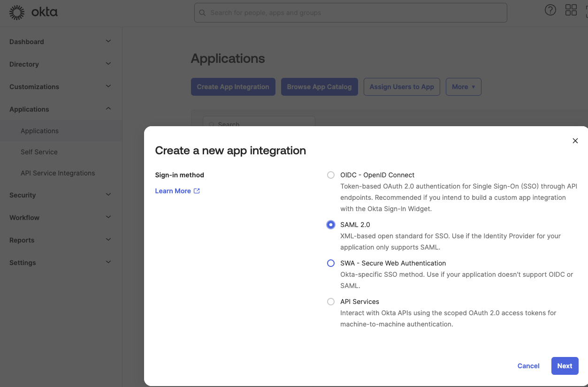
Task: Click the Applications page heading
Action: tap(228, 59)
